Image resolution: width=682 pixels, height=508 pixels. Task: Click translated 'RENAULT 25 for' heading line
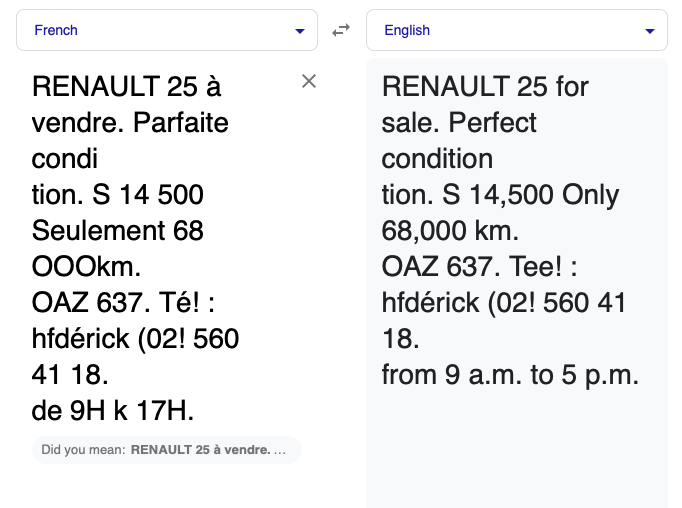pos(485,87)
